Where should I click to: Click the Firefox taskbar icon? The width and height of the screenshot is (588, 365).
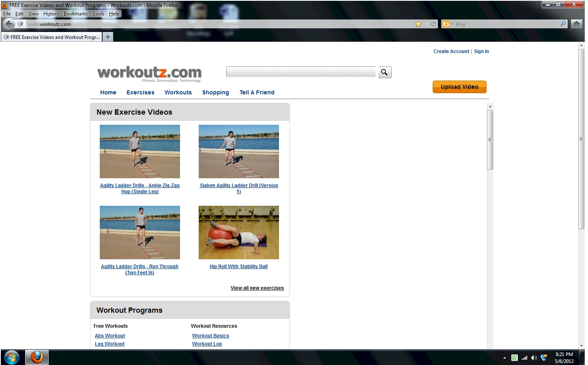[x=37, y=357]
